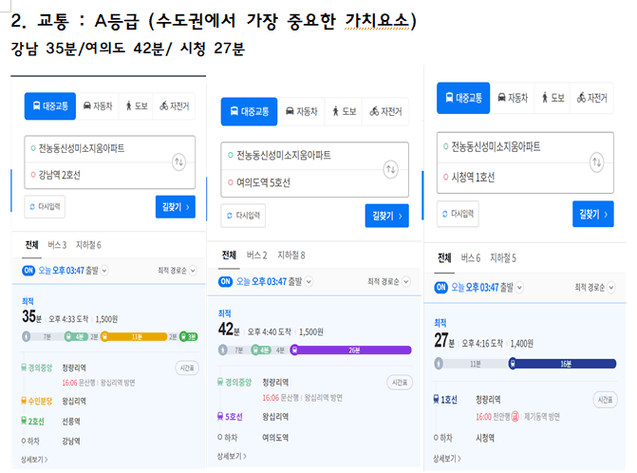
Task: Open 지하철 5 results tab
Action: pos(503,258)
